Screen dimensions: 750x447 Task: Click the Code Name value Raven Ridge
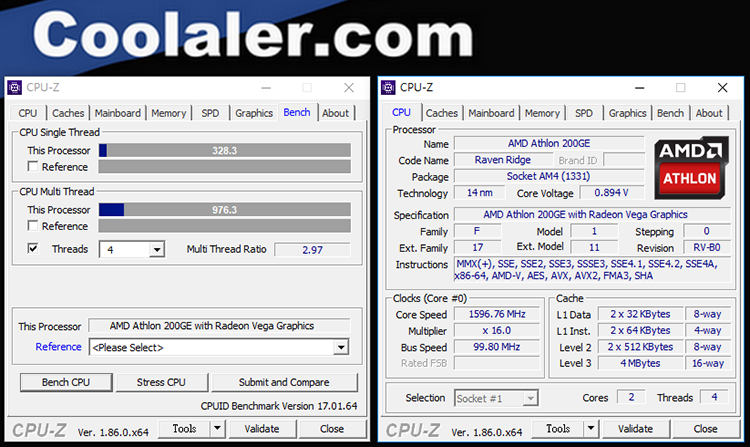(x=502, y=160)
